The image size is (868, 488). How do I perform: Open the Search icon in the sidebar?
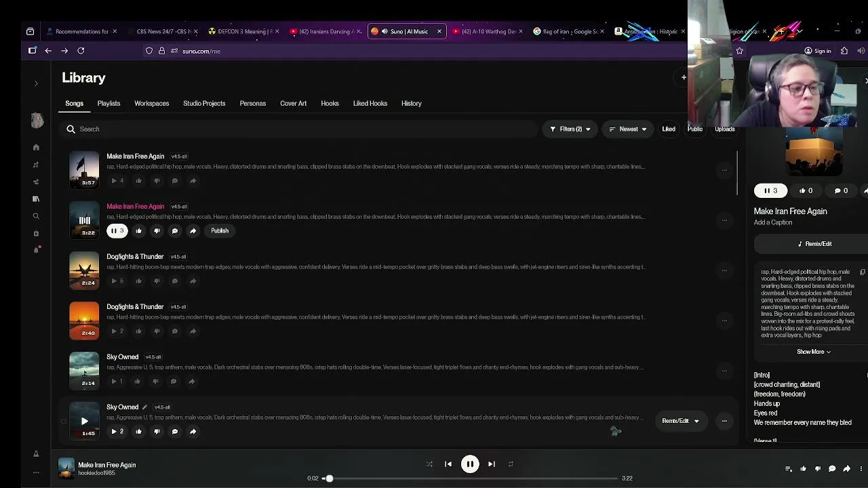(x=36, y=216)
